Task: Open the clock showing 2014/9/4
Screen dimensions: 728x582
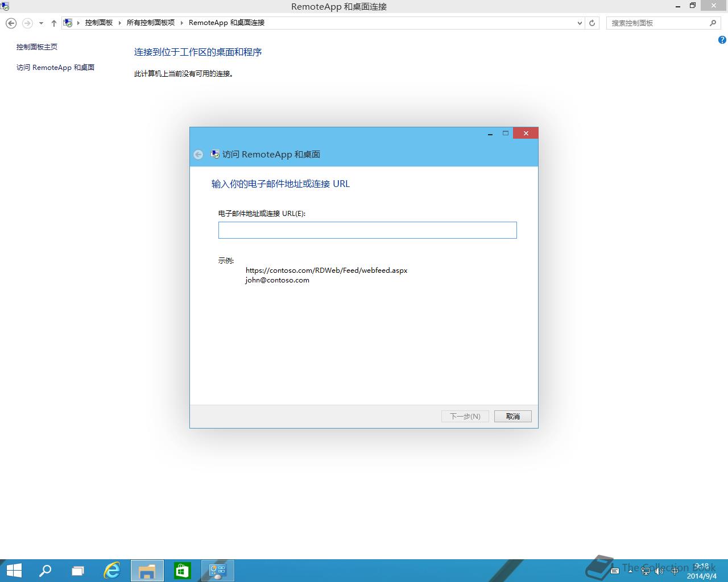Action: [x=701, y=571]
